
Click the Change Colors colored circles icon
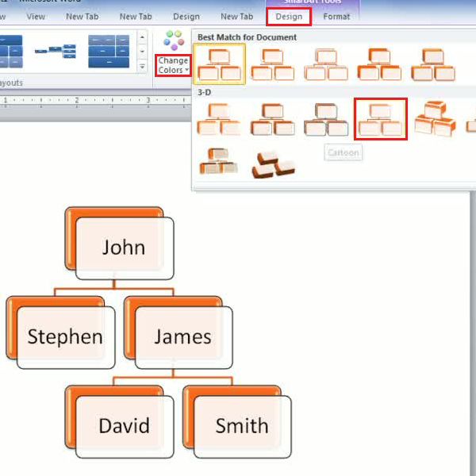pyautogui.click(x=174, y=40)
